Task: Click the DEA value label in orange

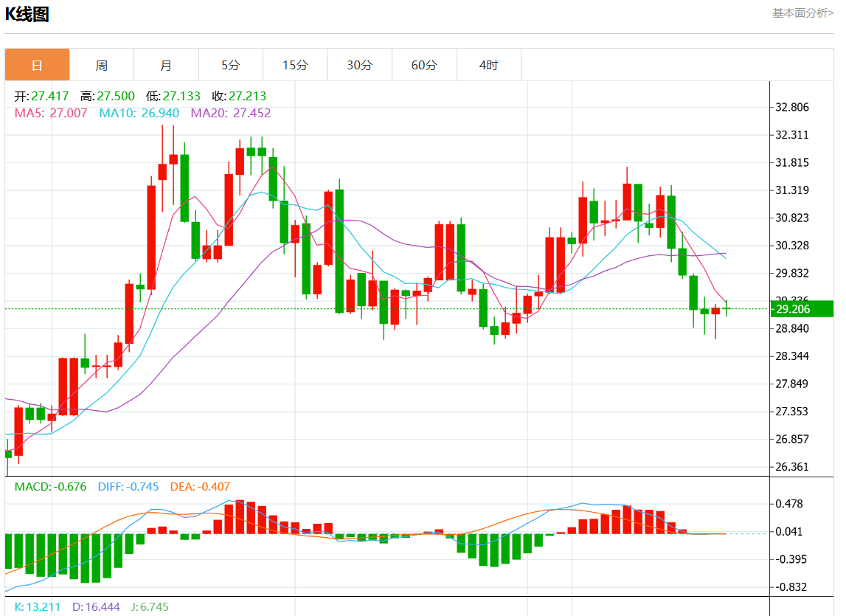Action: [200, 487]
